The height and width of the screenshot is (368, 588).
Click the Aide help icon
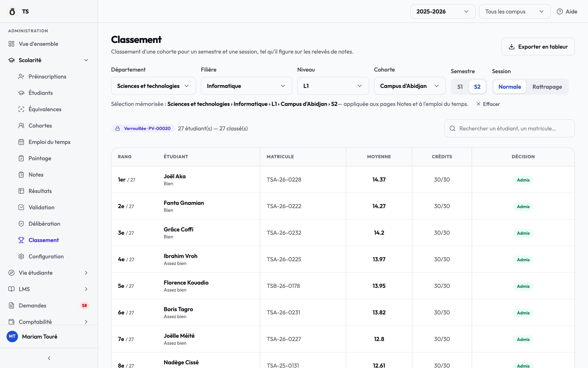560,11
